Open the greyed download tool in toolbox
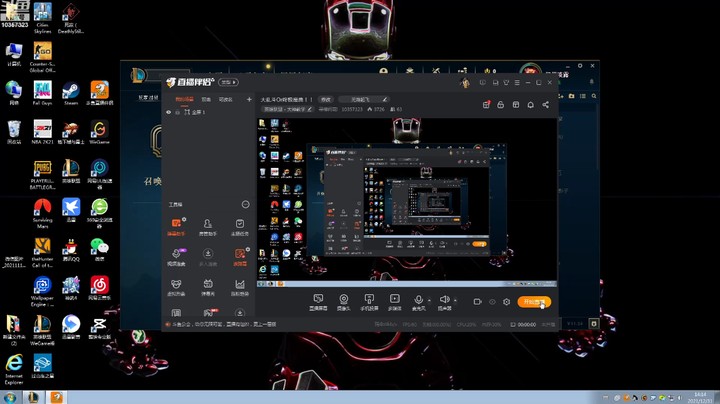The width and height of the screenshot is (720, 404). tap(208, 257)
